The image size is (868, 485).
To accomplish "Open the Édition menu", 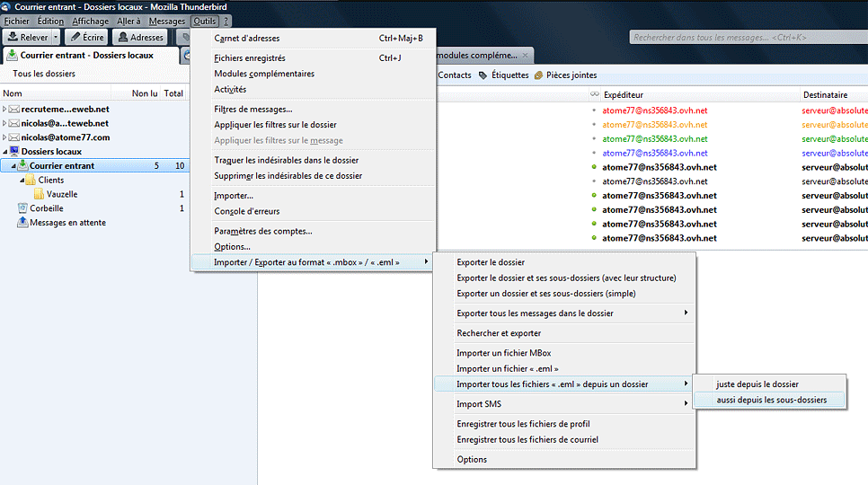I will point(50,21).
